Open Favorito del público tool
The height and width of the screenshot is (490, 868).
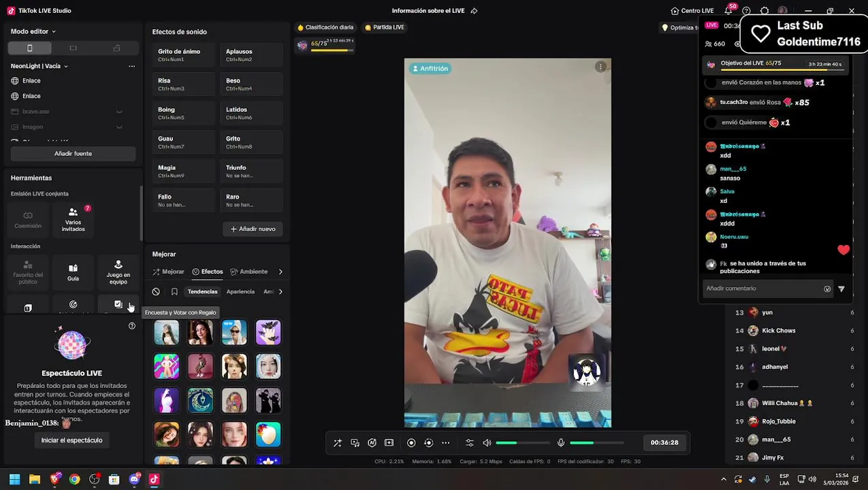click(x=28, y=272)
